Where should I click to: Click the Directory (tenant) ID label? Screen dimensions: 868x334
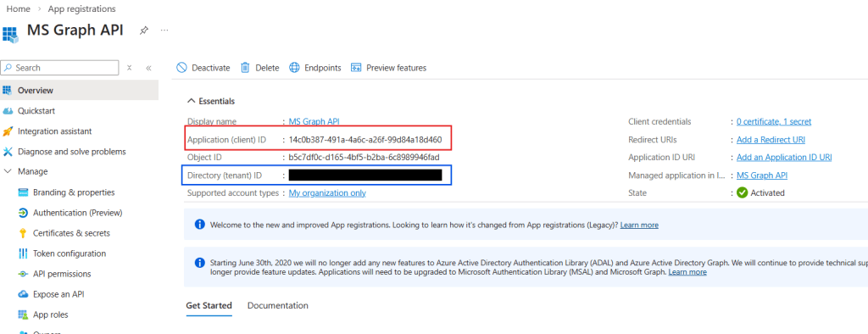coord(225,175)
